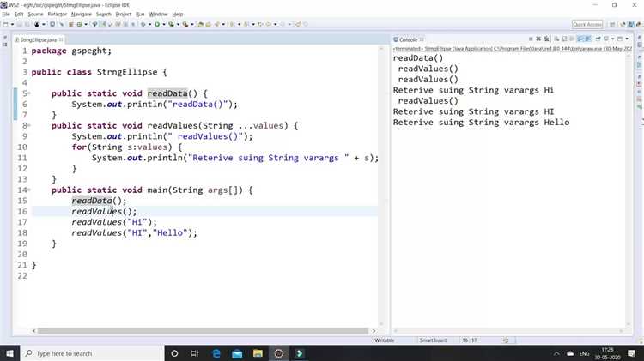Open the Open Console dropdown arrow

click(x=627, y=39)
